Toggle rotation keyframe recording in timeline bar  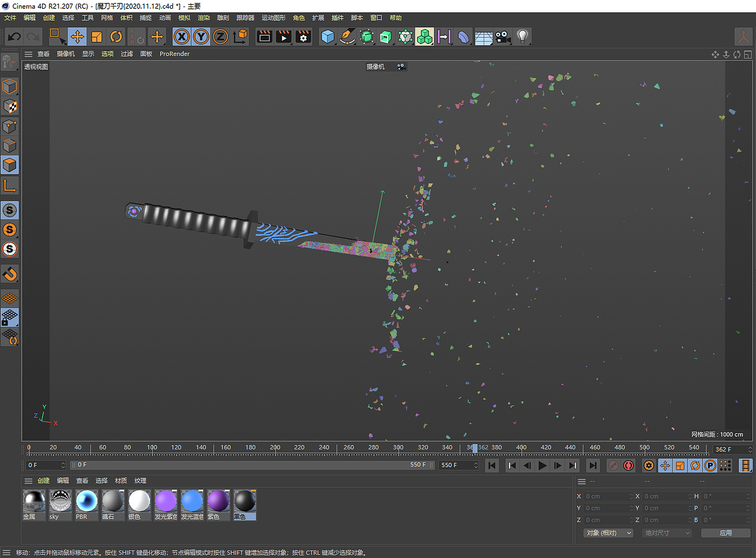695,466
